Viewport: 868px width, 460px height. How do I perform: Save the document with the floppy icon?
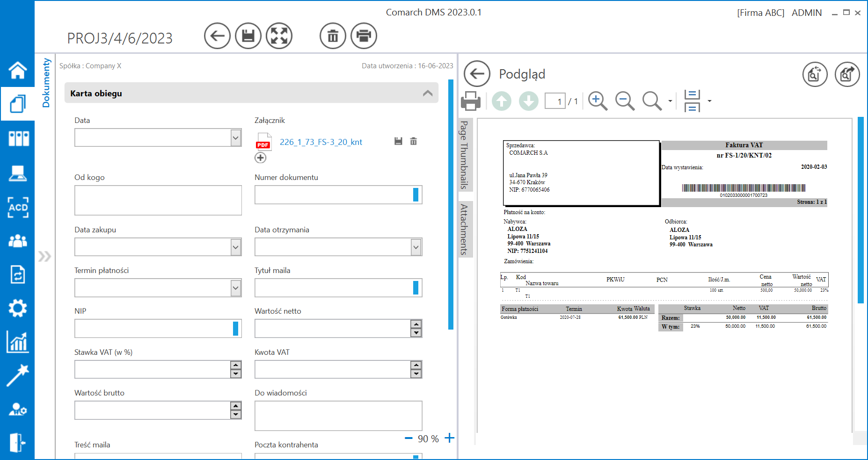coord(248,36)
